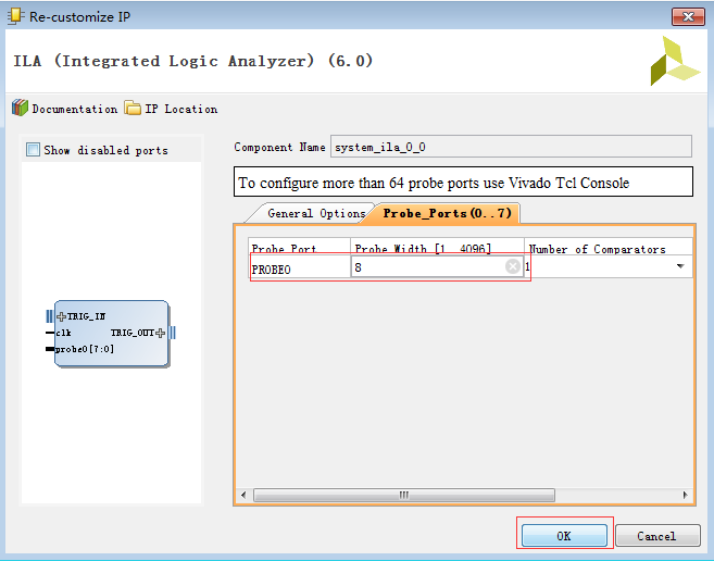The height and width of the screenshot is (561, 715).
Task: Focus the Component Name input field
Action: [511, 147]
